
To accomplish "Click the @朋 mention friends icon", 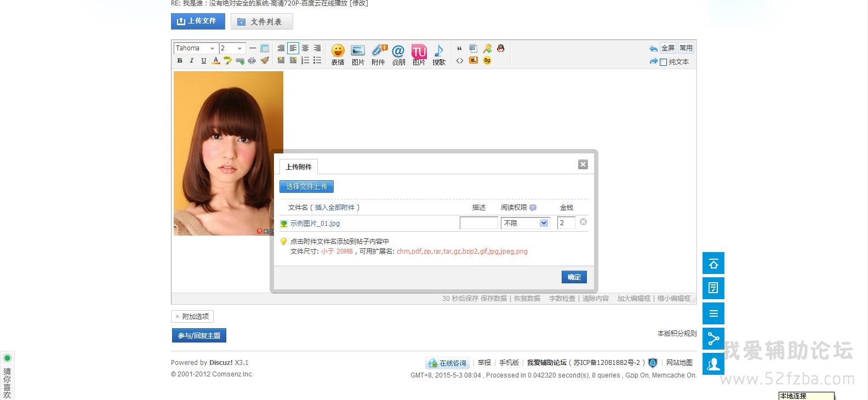I will tap(398, 55).
